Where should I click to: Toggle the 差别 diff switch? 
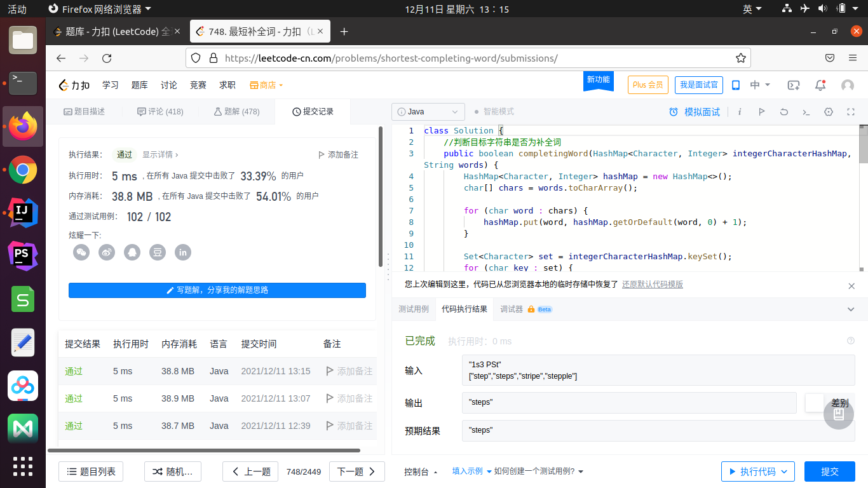[x=815, y=403]
